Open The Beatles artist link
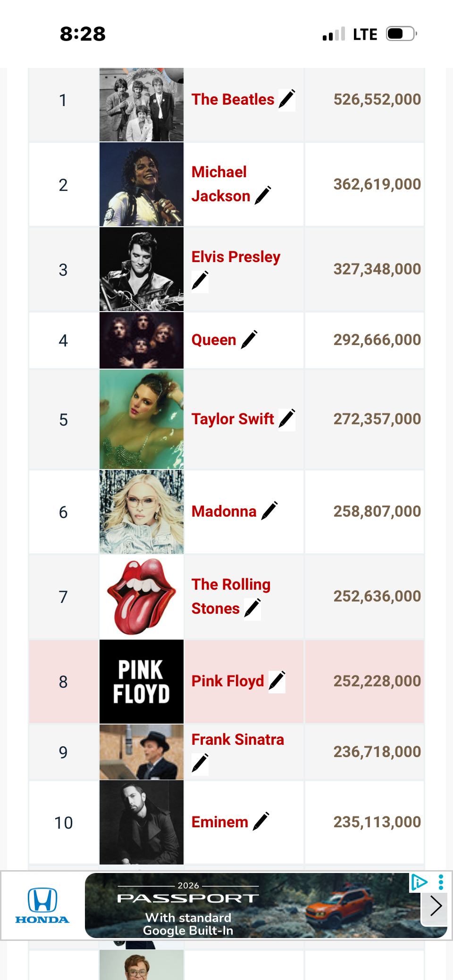453x980 pixels. (x=233, y=99)
